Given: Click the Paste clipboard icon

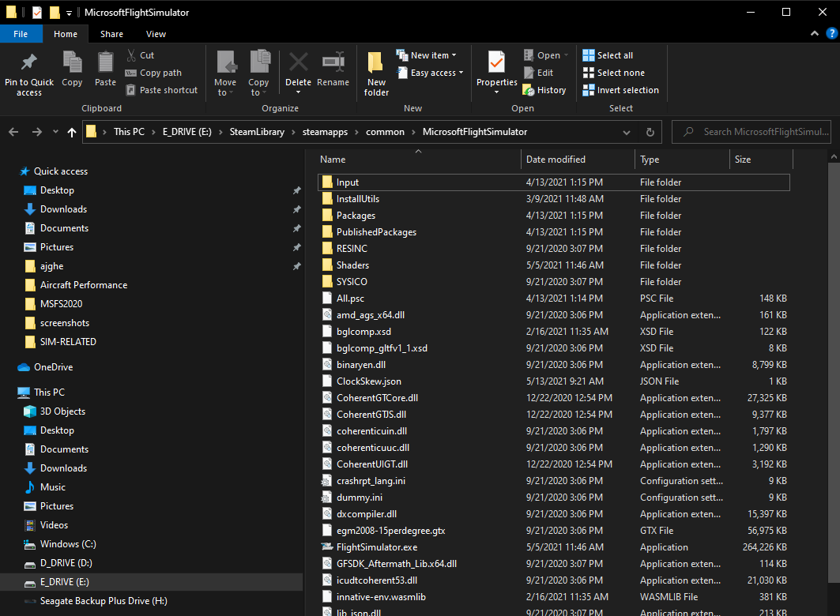Looking at the screenshot, I should click(105, 62).
